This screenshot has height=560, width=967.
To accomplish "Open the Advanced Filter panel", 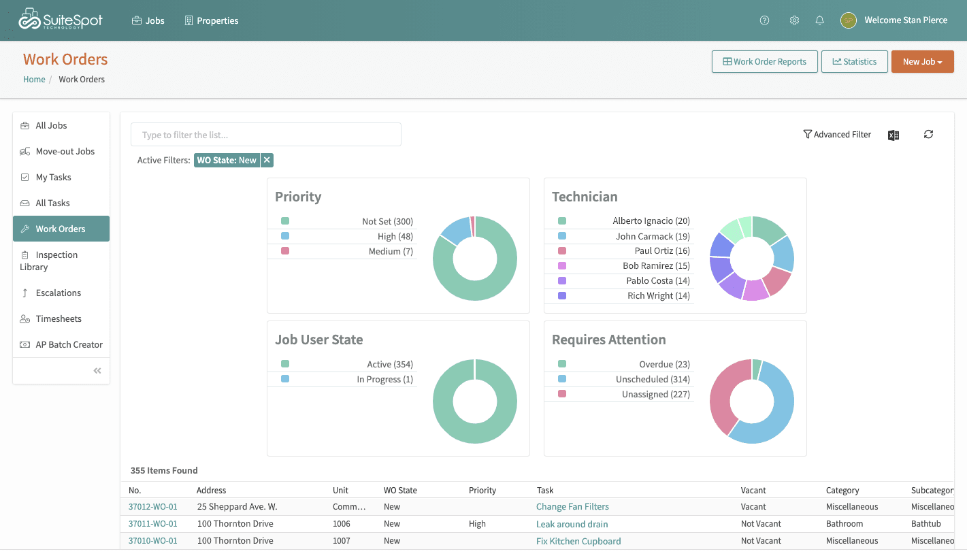I will [837, 135].
